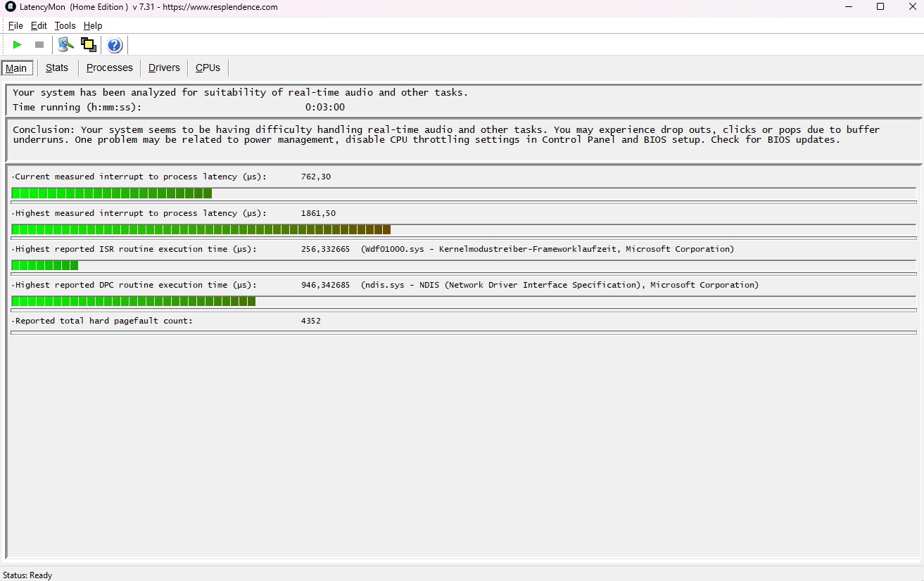Open the File menu
The width and height of the screenshot is (924, 581).
[x=15, y=26]
